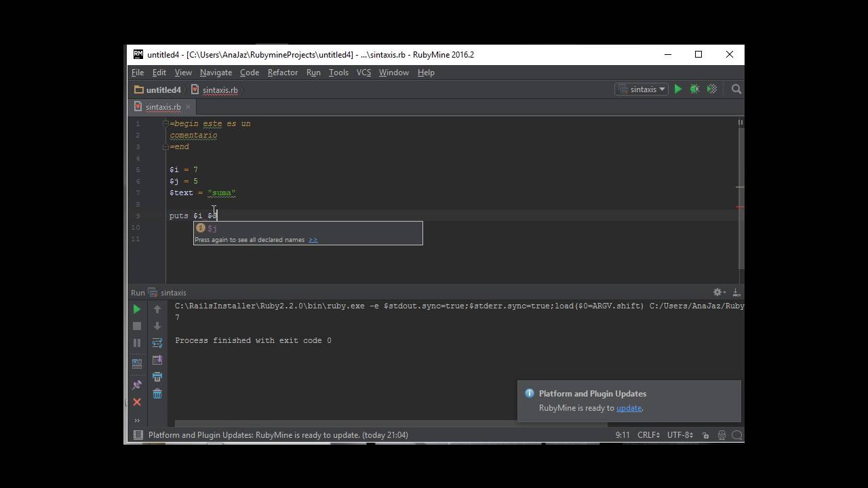Open the event log balloon icon
Screen dimensions: 868x488
(x=737, y=435)
